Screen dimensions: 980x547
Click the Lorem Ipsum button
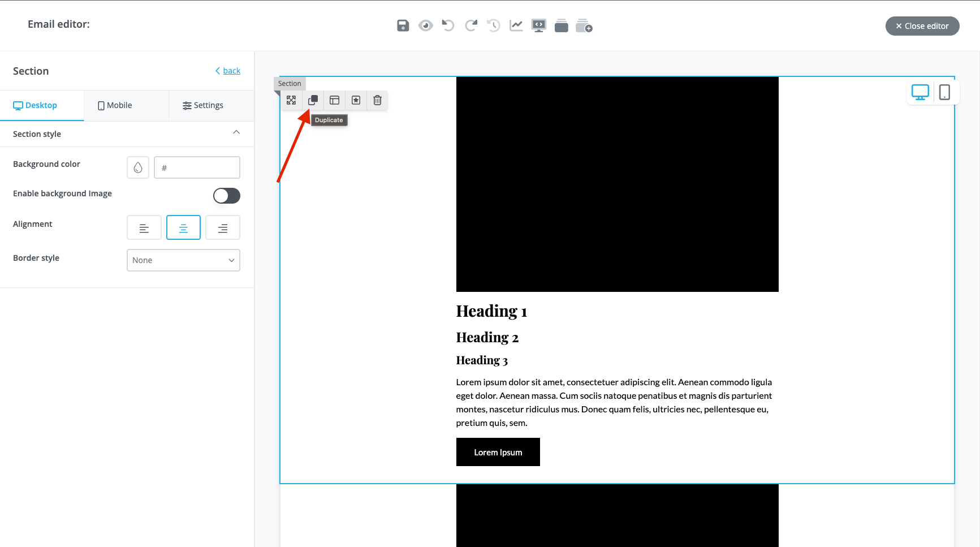498,452
